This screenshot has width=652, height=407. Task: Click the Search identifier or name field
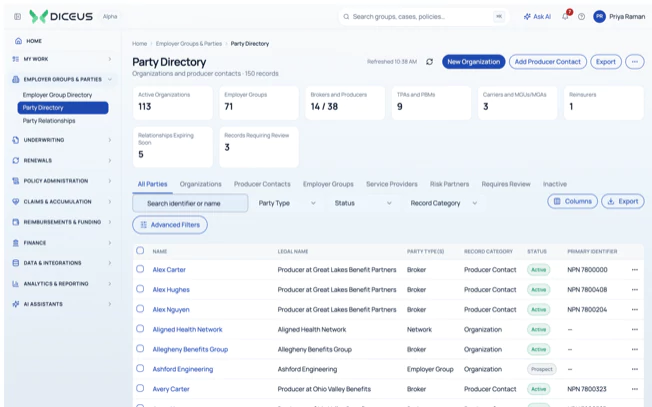tap(190, 203)
